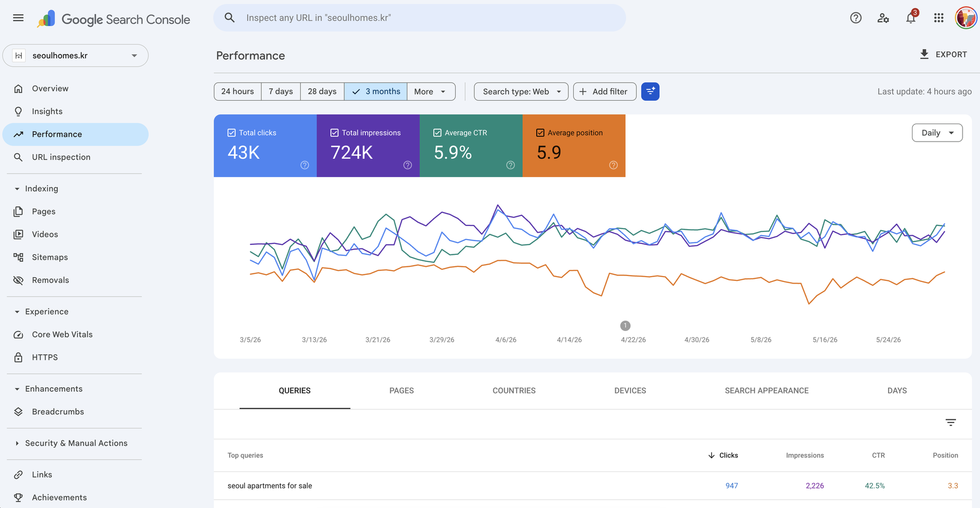The width and height of the screenshot is (980, 508).
Task: Switch to the COUNTRIES tab
Action: coord(514,391)
